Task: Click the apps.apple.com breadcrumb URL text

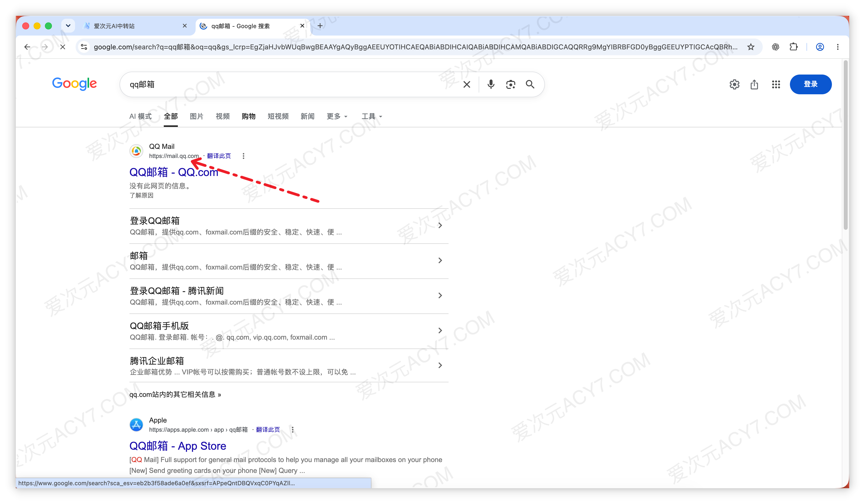Action: (x=198, y=430)
